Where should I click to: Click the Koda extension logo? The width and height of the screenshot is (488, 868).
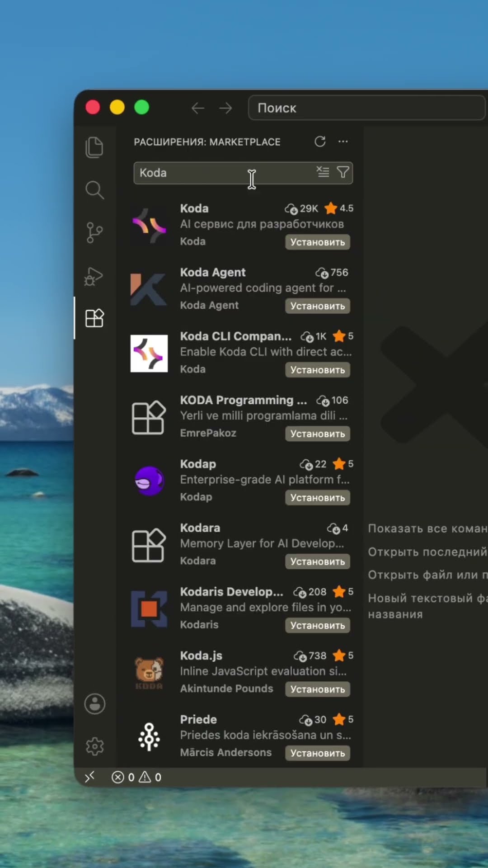pos(149,225)
